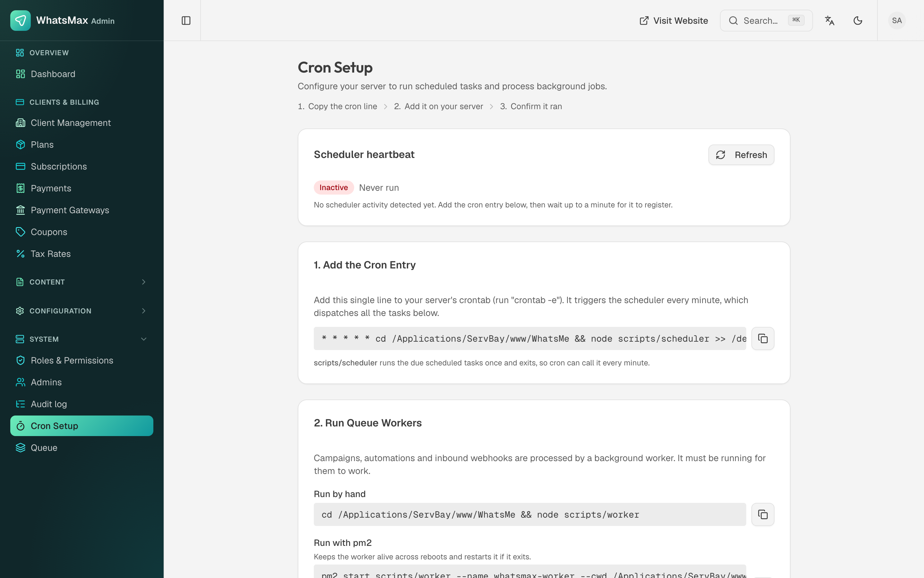This screenshot has width=924, height=578.
Task: Click the Client Management building icon
Action: point(20,123)
